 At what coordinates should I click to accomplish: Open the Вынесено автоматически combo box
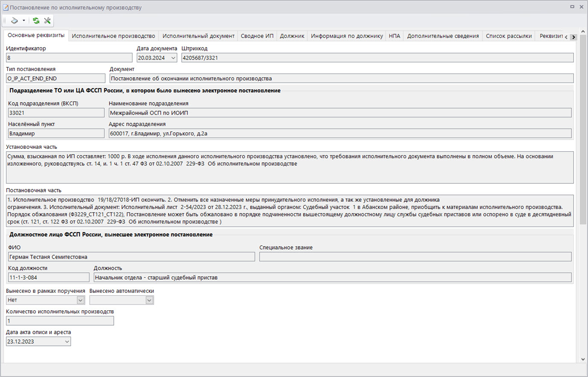point(149,300)
